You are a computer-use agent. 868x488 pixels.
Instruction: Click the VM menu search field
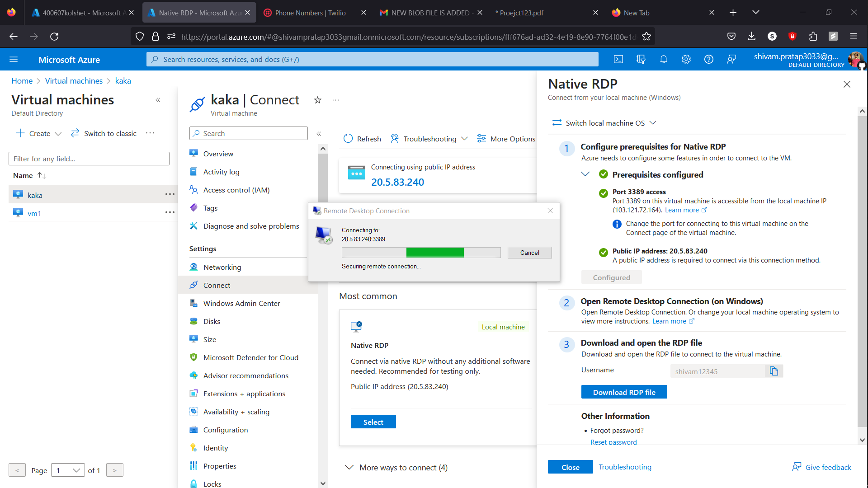pyautogui.click(x=248, y=133)
